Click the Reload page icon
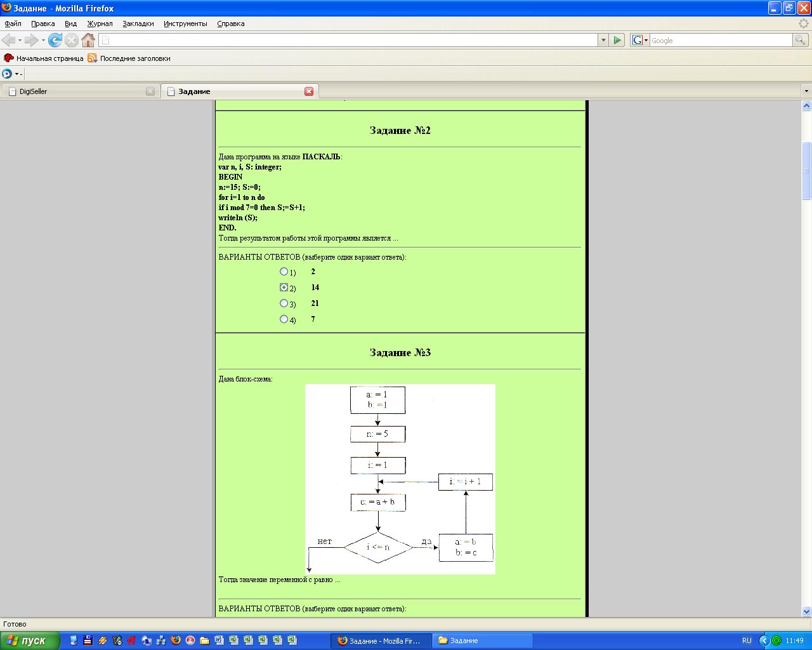The width and height of the screenshot is (812, 650). pyautogui.click(x=55, y=41)
